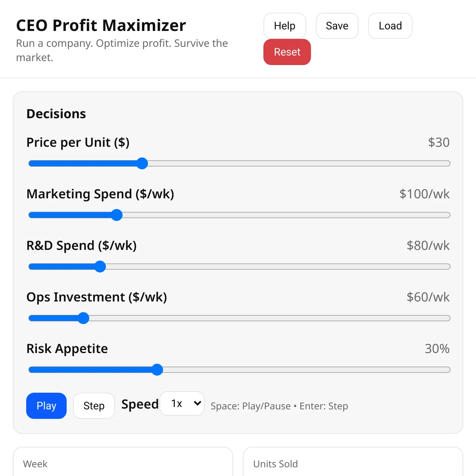Click the CEO Profit Maximizer title
The width and height of the screenshot is (476, 476).
tap(100, 25)
